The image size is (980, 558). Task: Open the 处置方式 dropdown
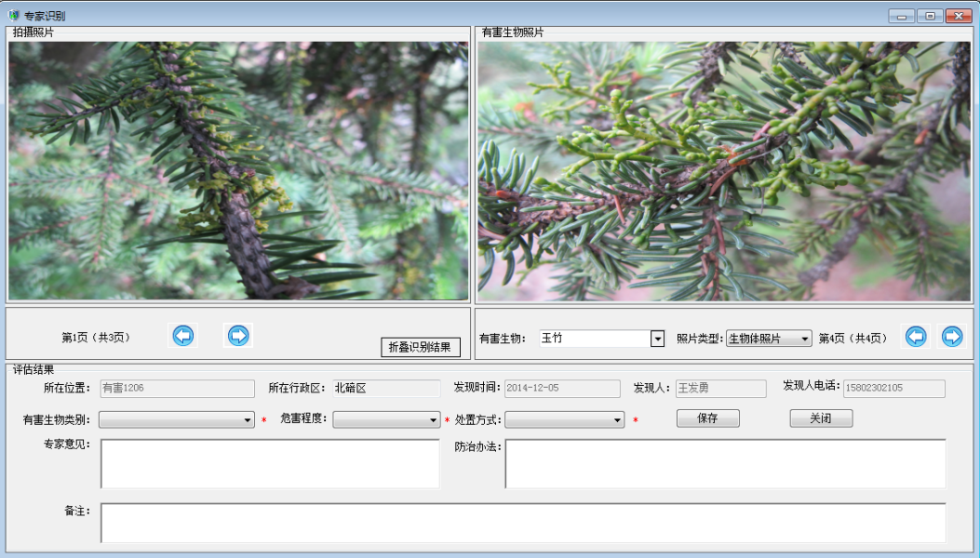(617, 419)
